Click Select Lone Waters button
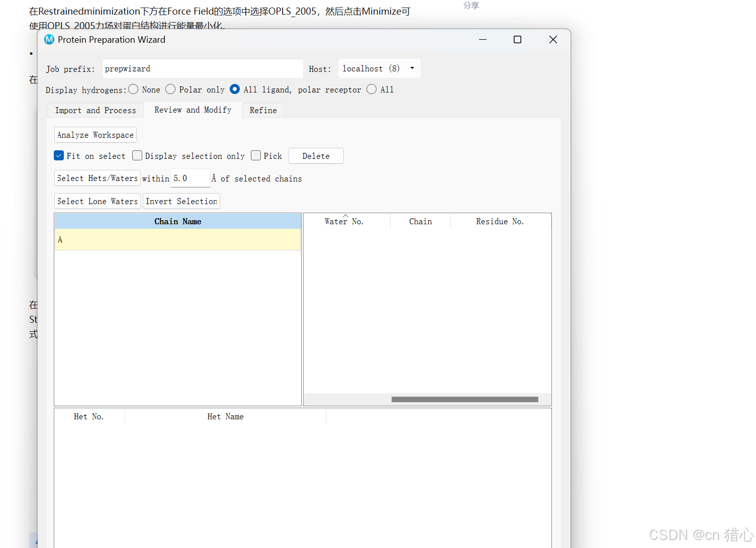 point(97,201)
